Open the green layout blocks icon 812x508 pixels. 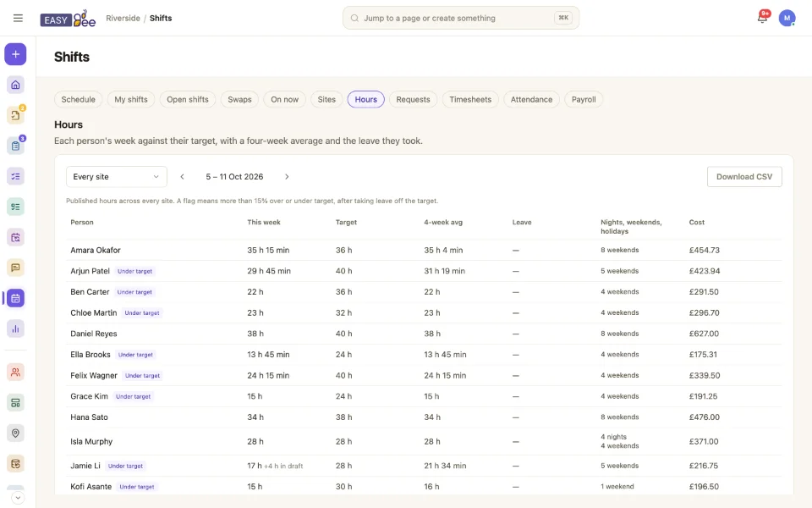[15, 403]
